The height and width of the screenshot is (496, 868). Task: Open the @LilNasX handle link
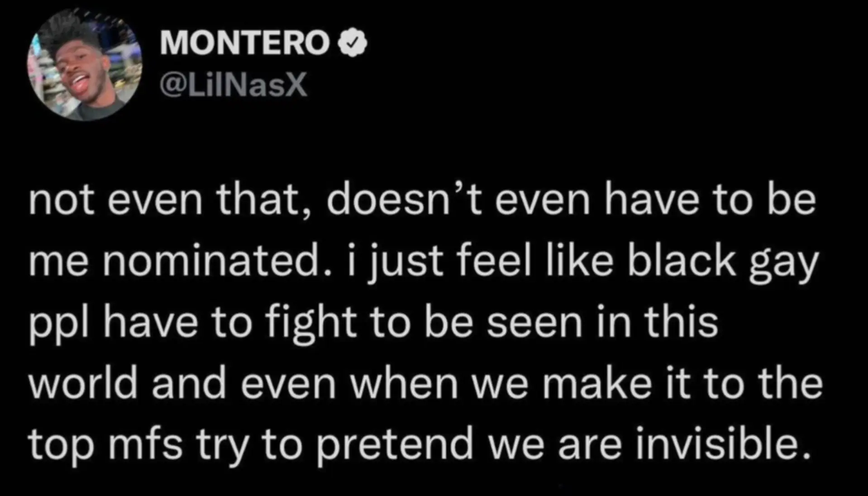(234, 85)
